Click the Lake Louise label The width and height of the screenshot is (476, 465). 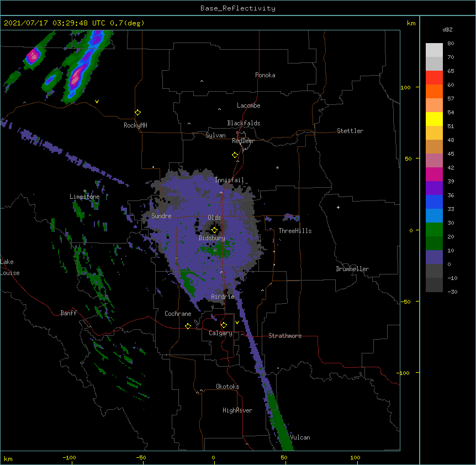(10, 267)
